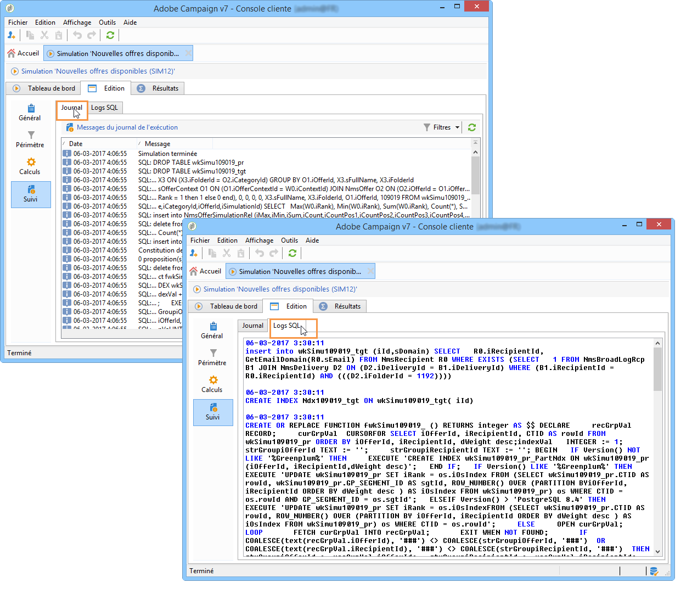The height and width of the screenshot is (616, 692).
Task: Refresh journal messages list
Action: click(x=472, y=127)
